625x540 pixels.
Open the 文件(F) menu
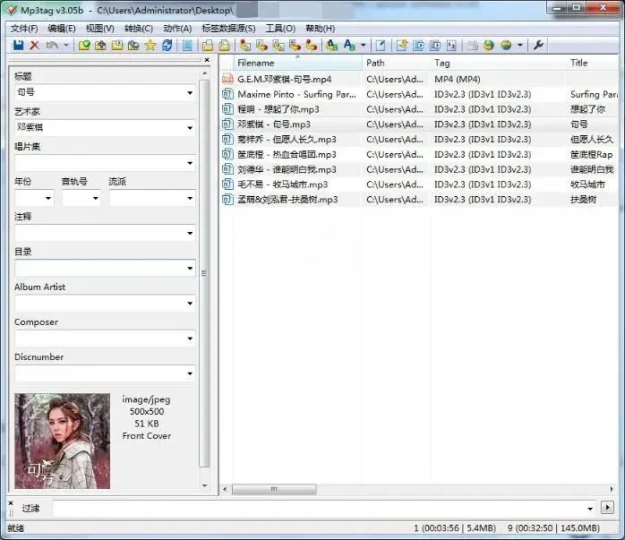click(24, 28)
